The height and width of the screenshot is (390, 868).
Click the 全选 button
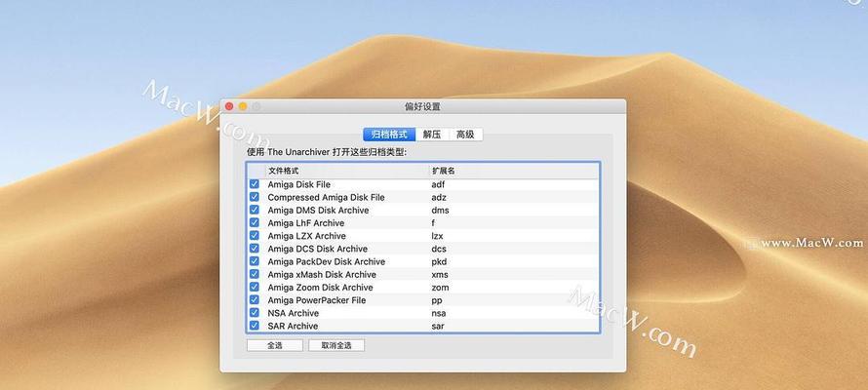pyautogui.click(x=275, y=345)
